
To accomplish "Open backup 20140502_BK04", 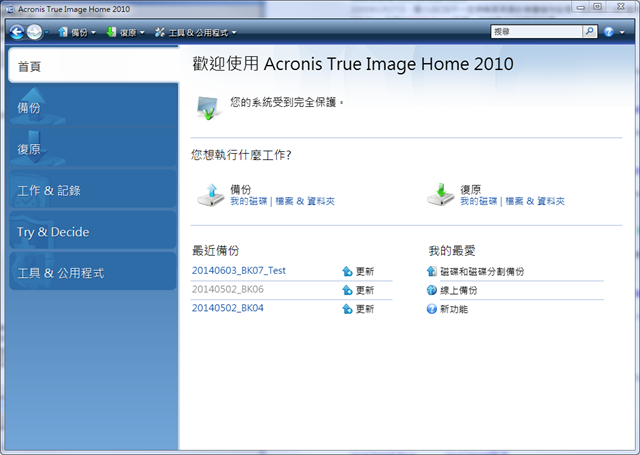I will (x=228, y=308).
